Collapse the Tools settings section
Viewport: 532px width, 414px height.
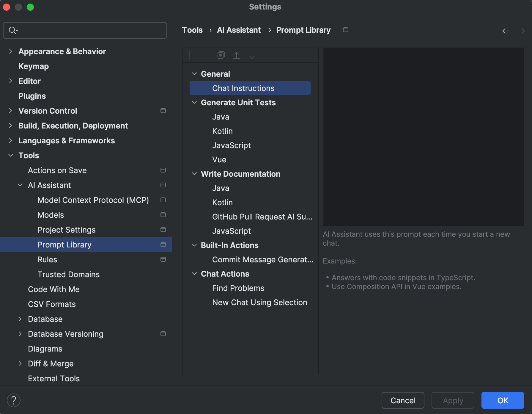click(x=11, y=155)
